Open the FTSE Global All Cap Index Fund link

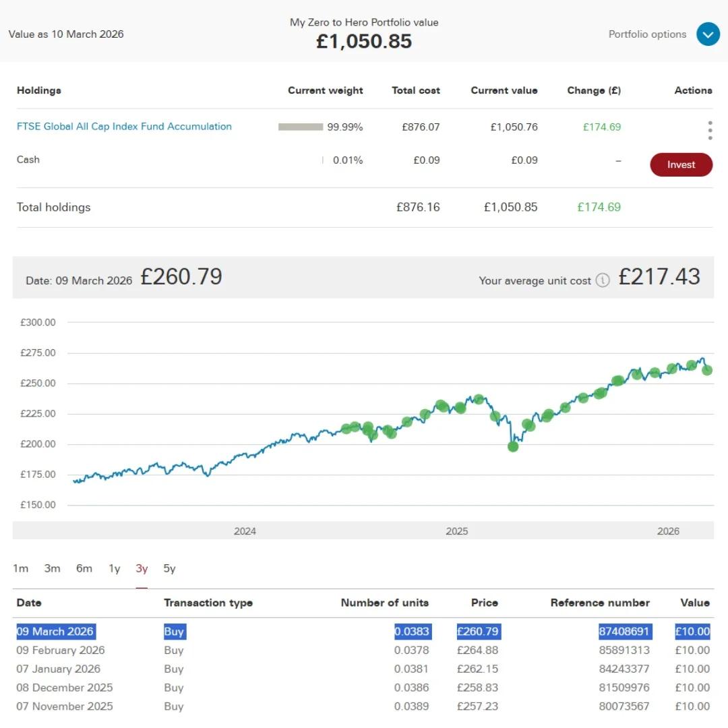[x=124, y=126]
